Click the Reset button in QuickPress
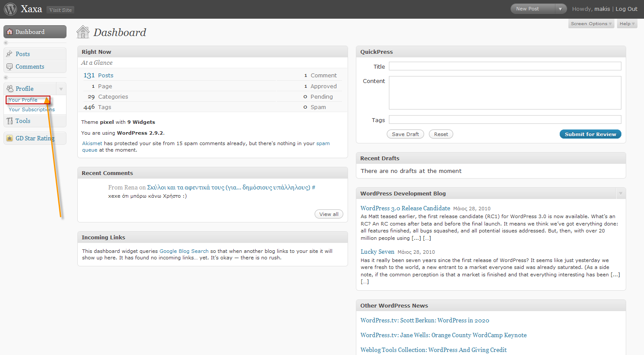The image size is (644, 355). coord(441,134)
